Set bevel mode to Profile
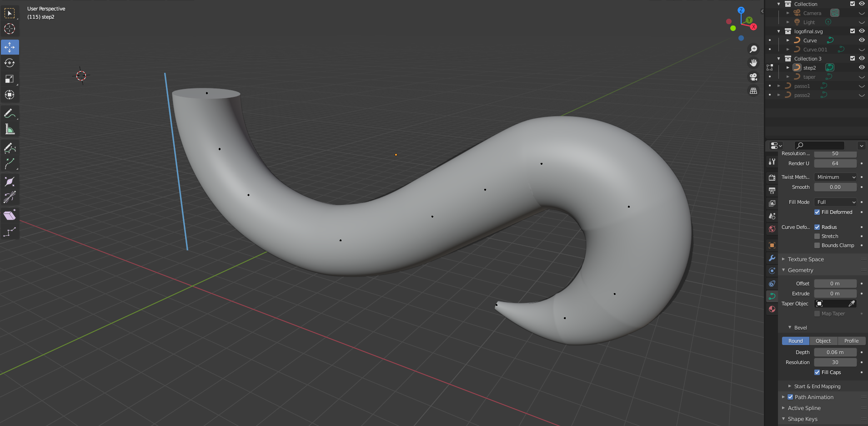 click(x=851, y=341)
